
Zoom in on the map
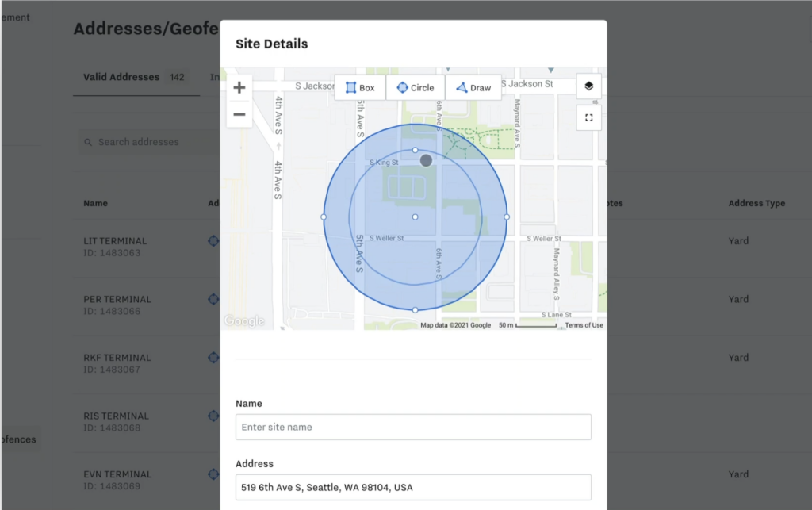[x=239, y=88]
